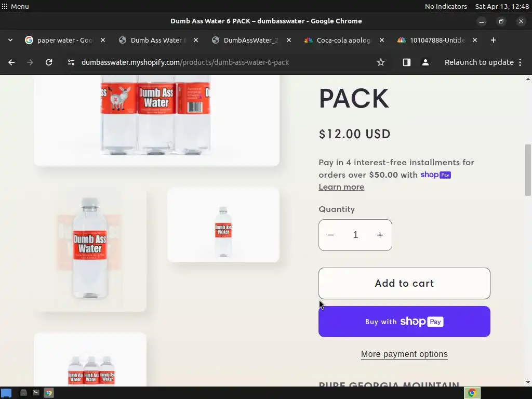Screen dimensions: 532x399
Task: Click the address bar URL
Action: coord(185,62)
